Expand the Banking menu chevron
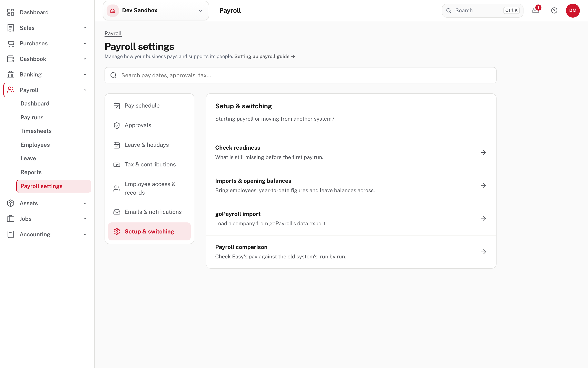This screenshot has height=368, width=588. (x=85, y=74)
